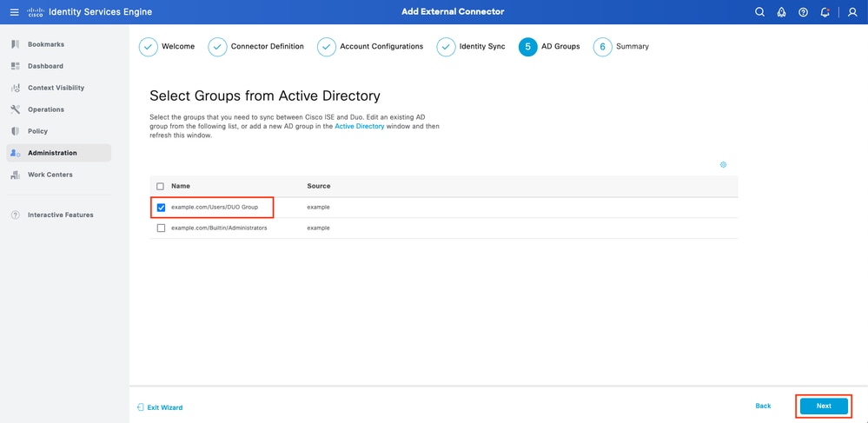868x423 pixels.
Task: Click the step 6 Summary circle
Action: pyautogui.click(x=603, y=47)
